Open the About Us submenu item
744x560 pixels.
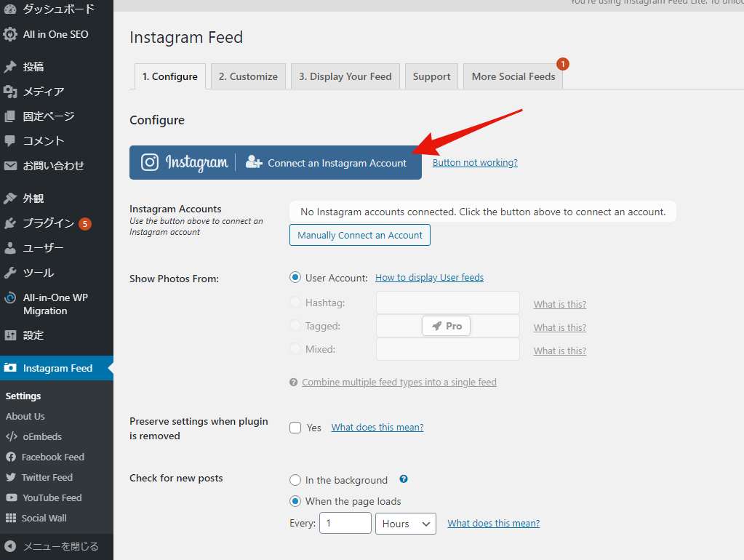(25, 416)
